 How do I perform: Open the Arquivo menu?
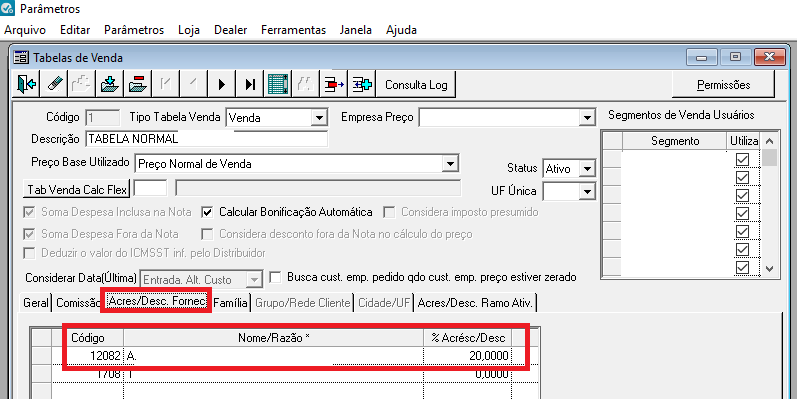point(25,30)
